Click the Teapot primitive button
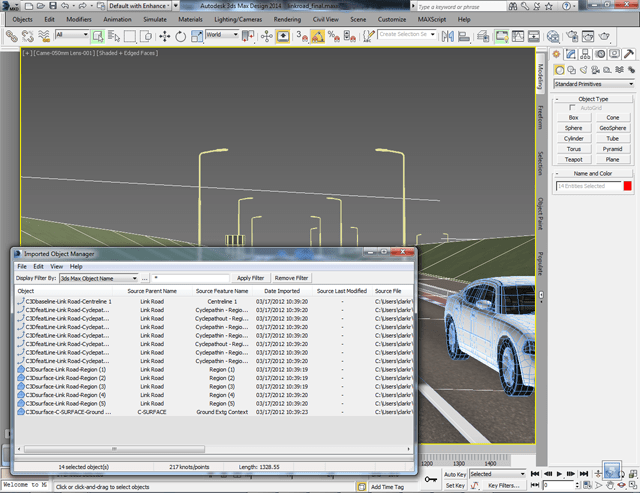640x493 pixels. coord(573,159)
